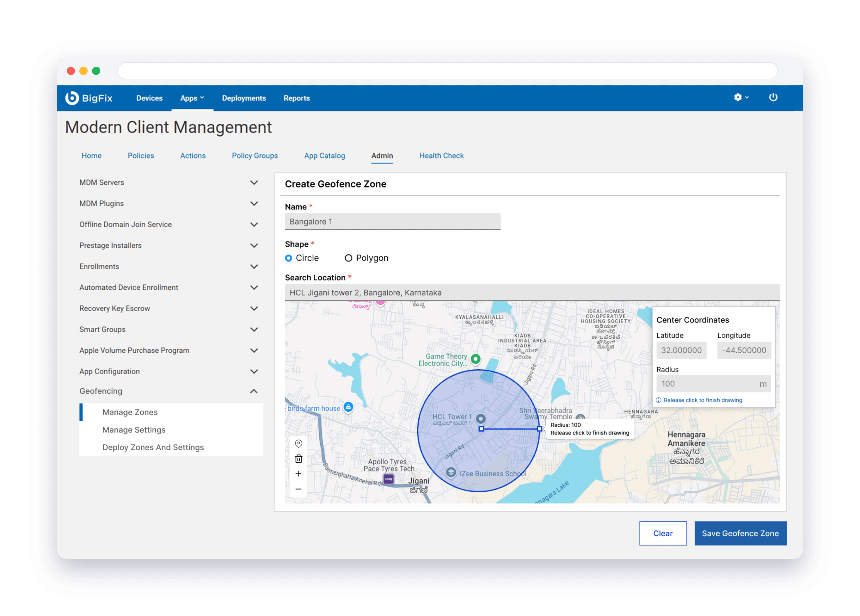
Task: Open the Apps dropdown menu
Action: [192, 98]
